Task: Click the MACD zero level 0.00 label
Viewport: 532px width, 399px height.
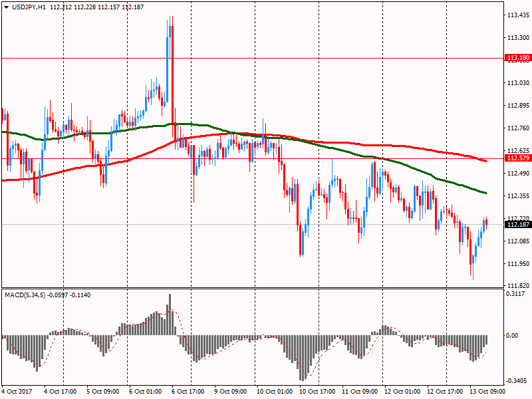Action: point(512,336)
